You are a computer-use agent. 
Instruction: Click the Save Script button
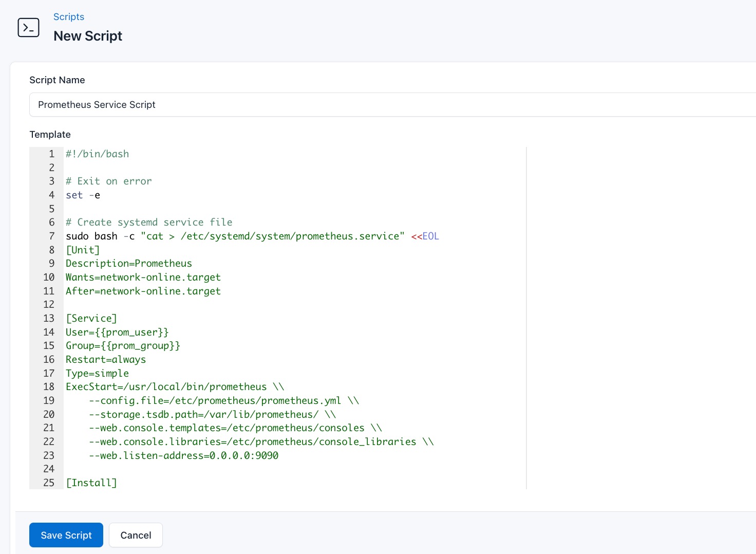66,535
